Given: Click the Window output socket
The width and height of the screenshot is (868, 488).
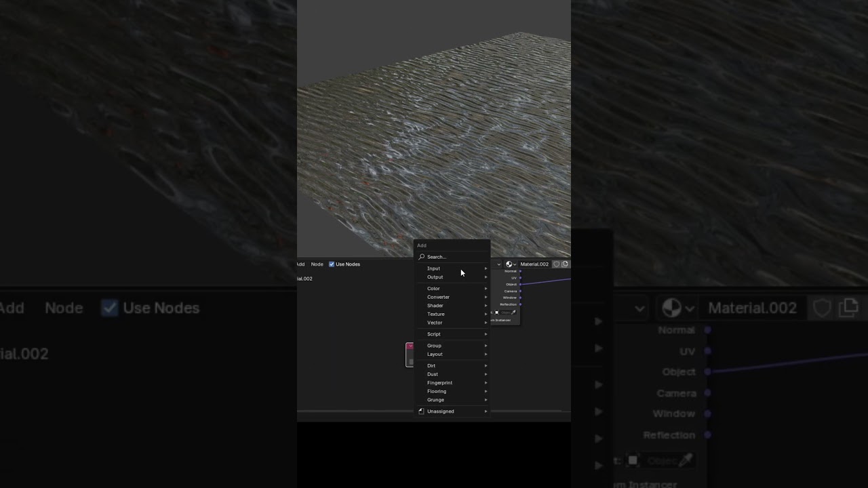Looking at the screenshot, I should [520, 298].
